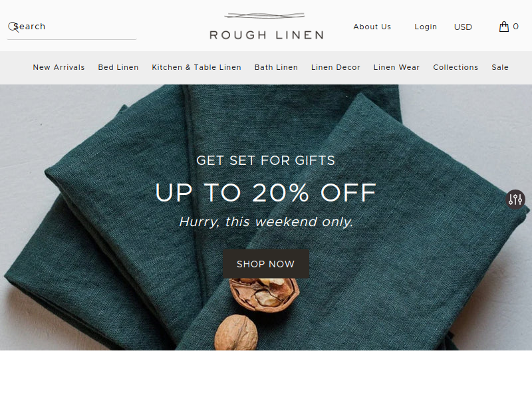Open the New Arrivals menu item

coord(59,67)
